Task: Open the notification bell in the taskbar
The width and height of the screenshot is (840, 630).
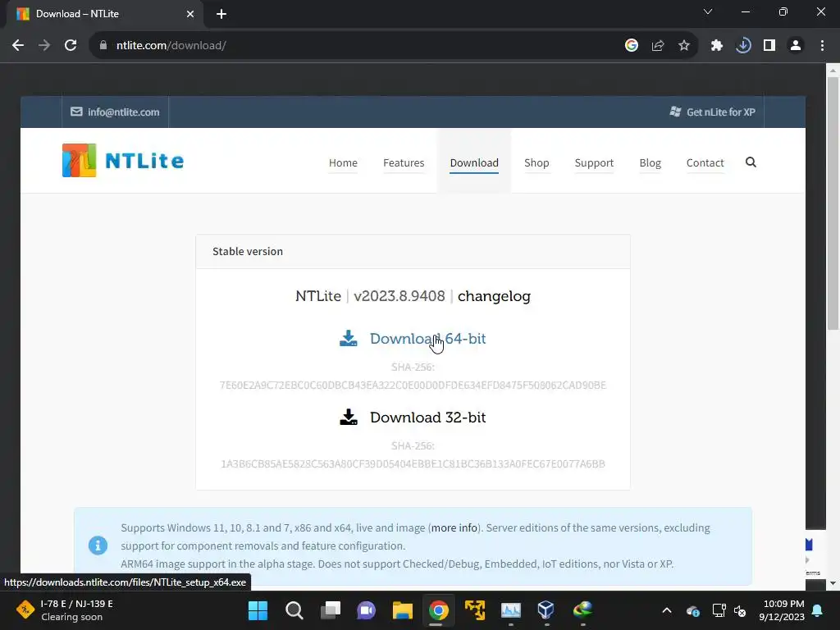Action: pyautogui.click(x=818, y=610)
